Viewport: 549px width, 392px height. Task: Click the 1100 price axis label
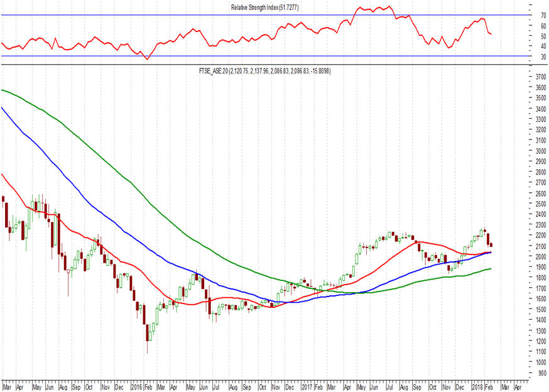(x=541, y=352)
